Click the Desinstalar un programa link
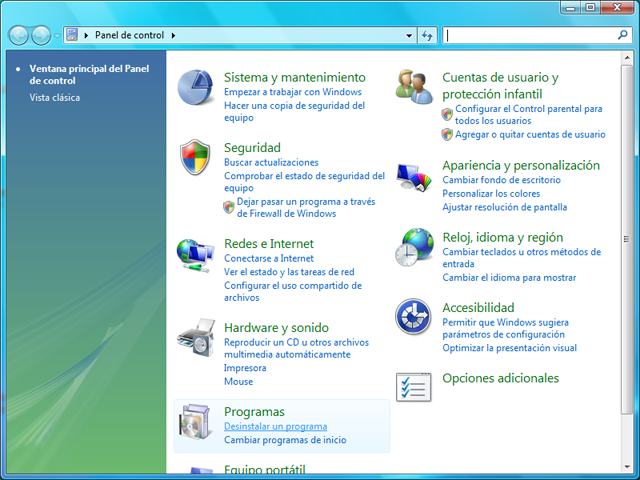The width and height of the screenshot is (640, 480). [275, 427]
